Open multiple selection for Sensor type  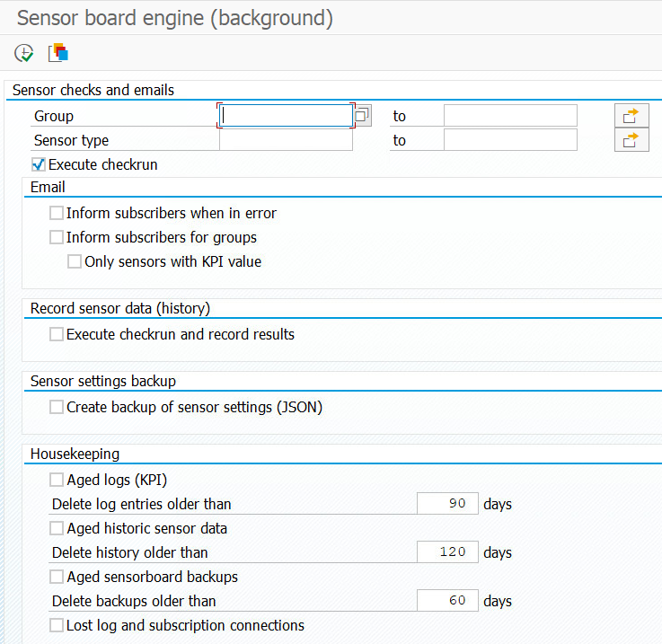click(631, 140)
